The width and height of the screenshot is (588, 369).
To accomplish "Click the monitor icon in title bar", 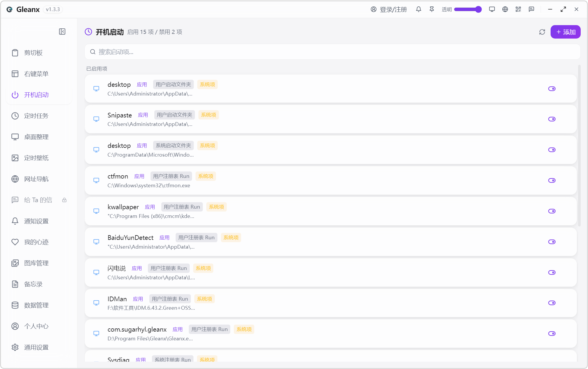I will click(492, 9).
